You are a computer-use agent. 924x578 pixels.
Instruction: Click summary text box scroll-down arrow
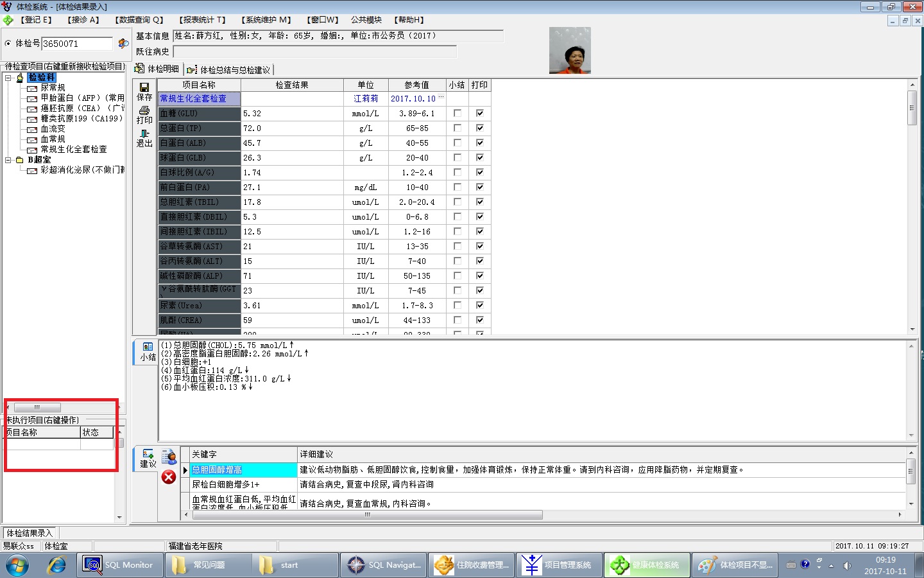click(x=911, y=435)
